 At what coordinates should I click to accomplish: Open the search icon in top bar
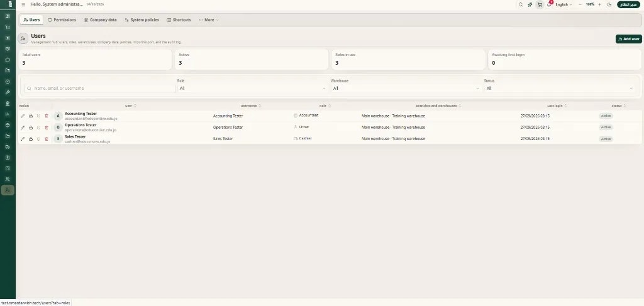(520, 4)
